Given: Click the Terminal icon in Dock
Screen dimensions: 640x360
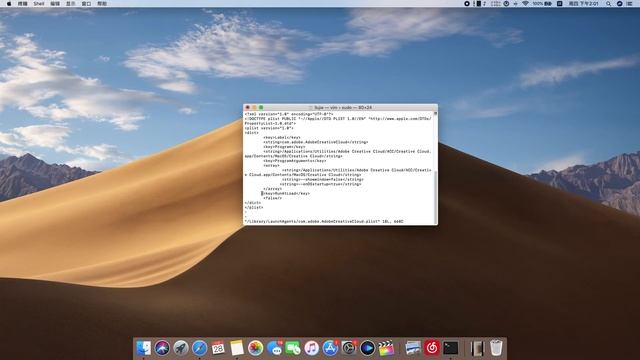Looking at the screenshot, I should click(x=451, y=348).
